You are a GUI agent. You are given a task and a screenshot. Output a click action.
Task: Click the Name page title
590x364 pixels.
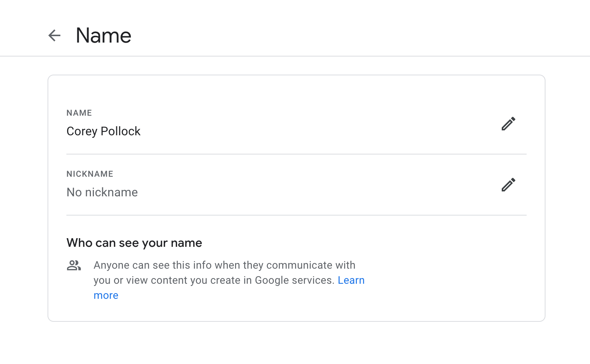103,35
